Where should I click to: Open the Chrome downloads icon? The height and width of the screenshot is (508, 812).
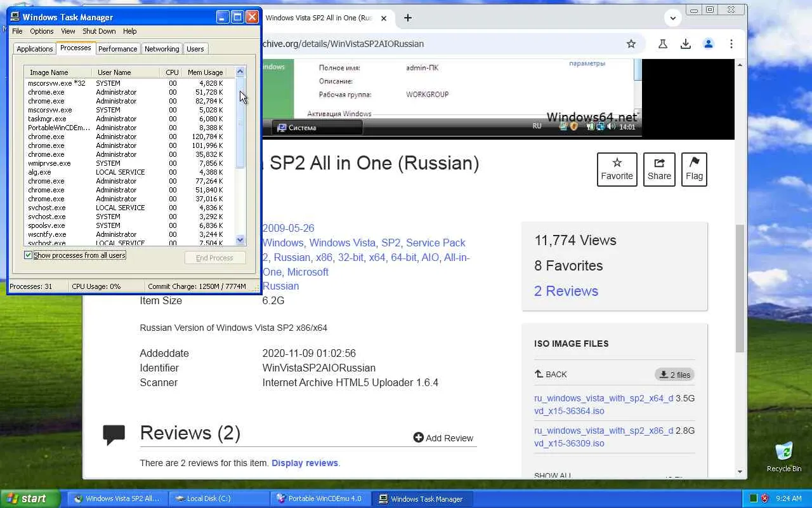(x=685, y=44)
